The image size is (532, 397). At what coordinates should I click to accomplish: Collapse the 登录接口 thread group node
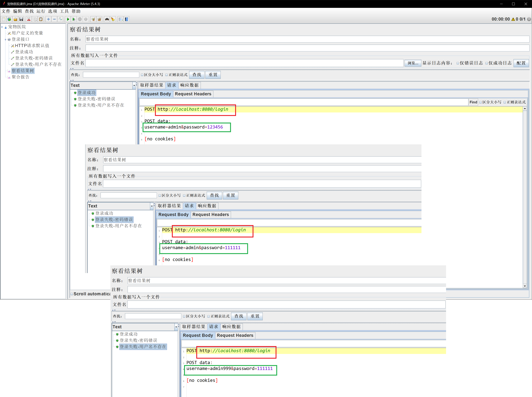[5, 39]
